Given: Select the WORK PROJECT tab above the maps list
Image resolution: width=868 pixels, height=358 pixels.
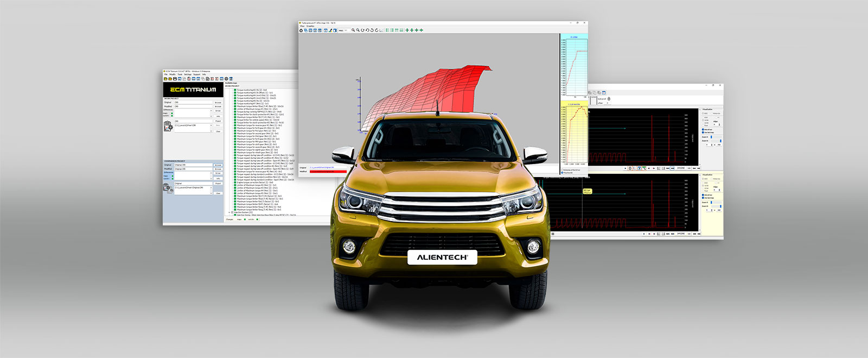Looking at the screenshot, I should pos(232,86).
